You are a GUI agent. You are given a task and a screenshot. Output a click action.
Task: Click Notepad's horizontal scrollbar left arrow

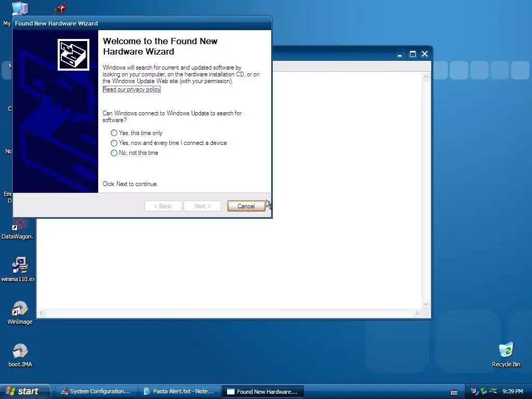click(42, 313)
